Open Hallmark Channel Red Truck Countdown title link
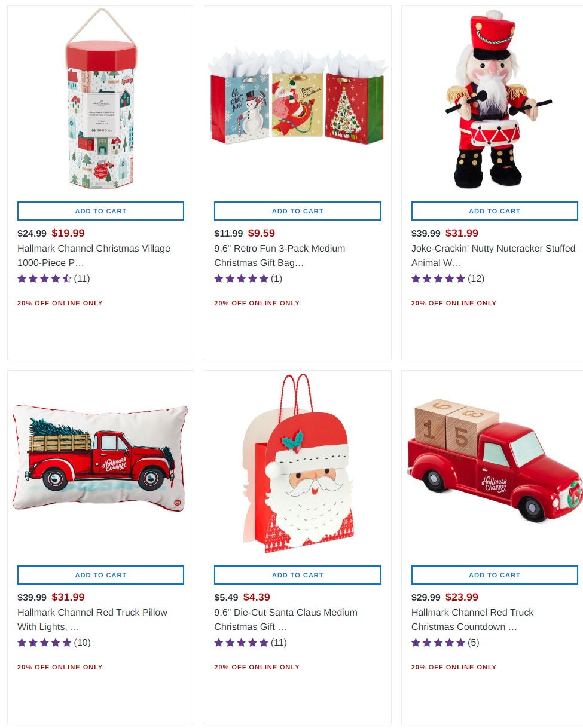Screen dimensions: 583x728 [472, 619]
